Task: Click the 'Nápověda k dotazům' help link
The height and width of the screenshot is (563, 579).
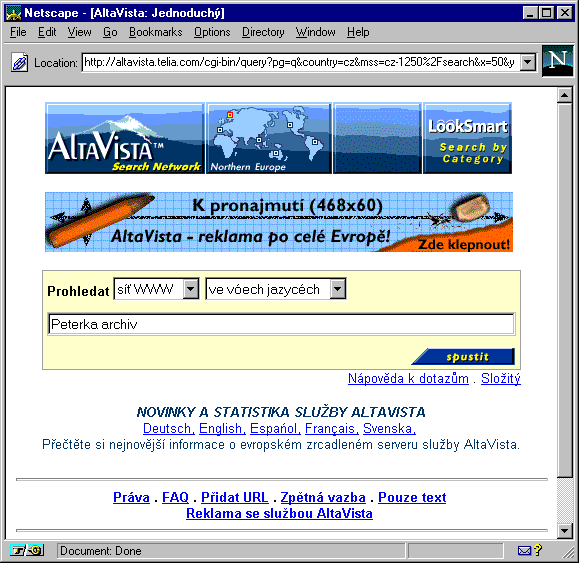Action: click(408, 378)
